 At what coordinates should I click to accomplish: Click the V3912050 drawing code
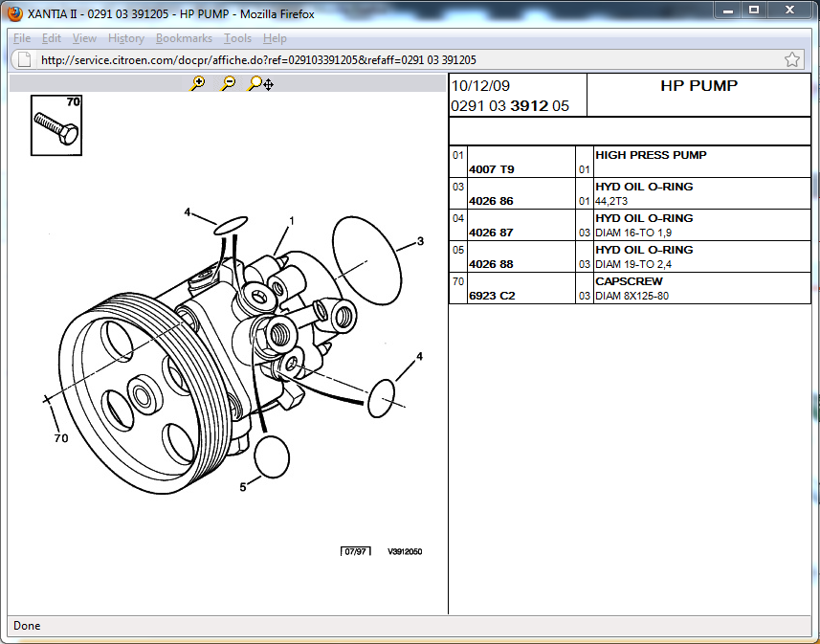tap(405, 551)
